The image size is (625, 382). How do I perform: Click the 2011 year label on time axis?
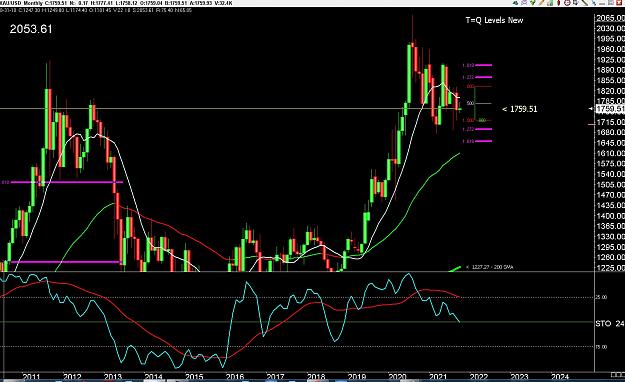pyautogui.click(x=31, y=377)
